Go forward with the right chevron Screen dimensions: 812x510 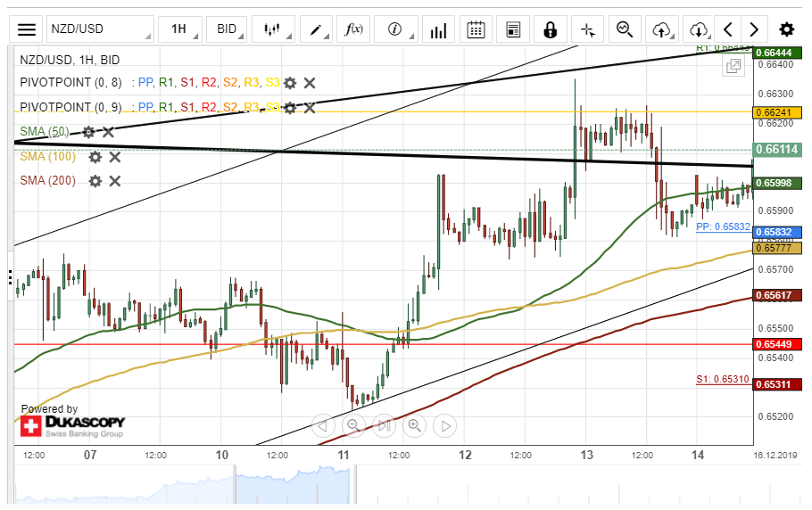pyautogui.click(x=754, y=29)
